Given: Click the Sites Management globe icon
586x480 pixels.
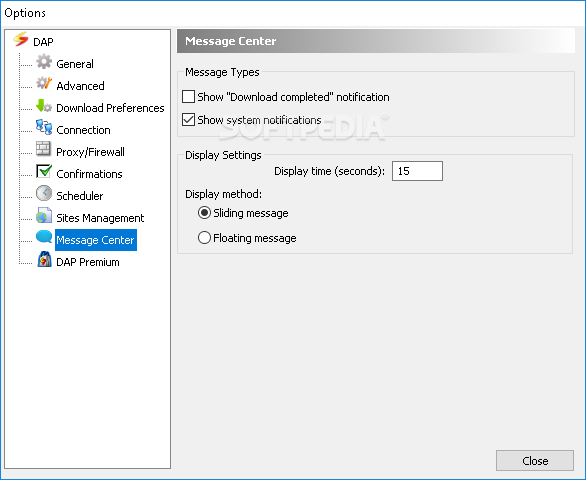Looking at the screenshot, I should point(44,216).
